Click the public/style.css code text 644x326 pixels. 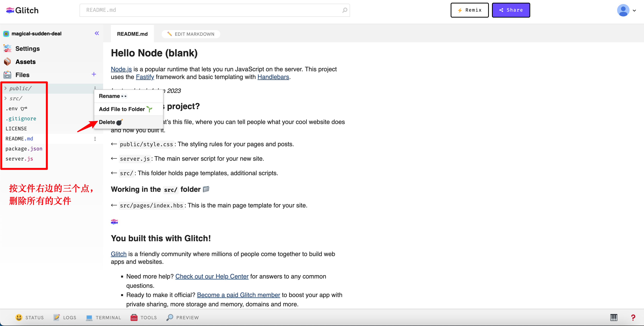pos(146,144)
